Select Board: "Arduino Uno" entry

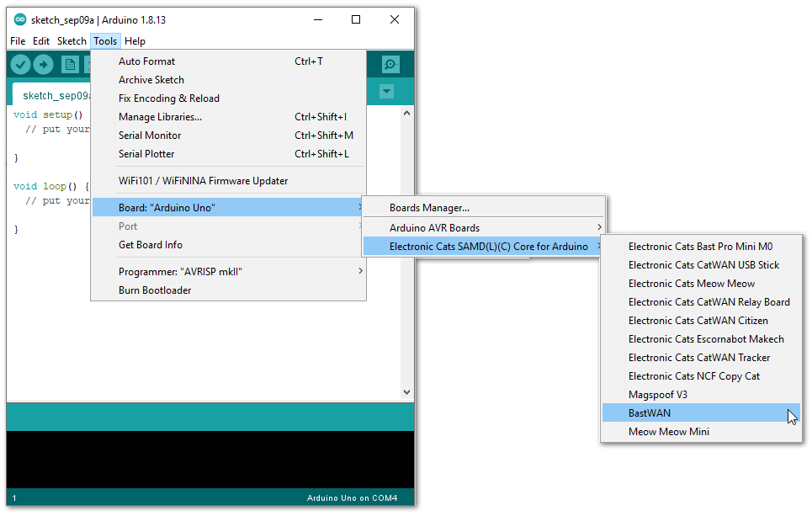tap(228, 208)
